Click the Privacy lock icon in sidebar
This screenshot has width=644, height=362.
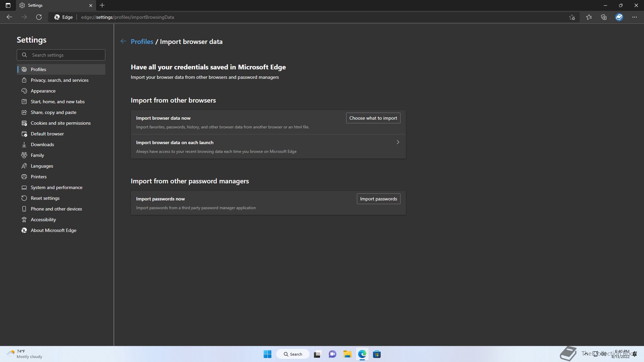point(24,80)
